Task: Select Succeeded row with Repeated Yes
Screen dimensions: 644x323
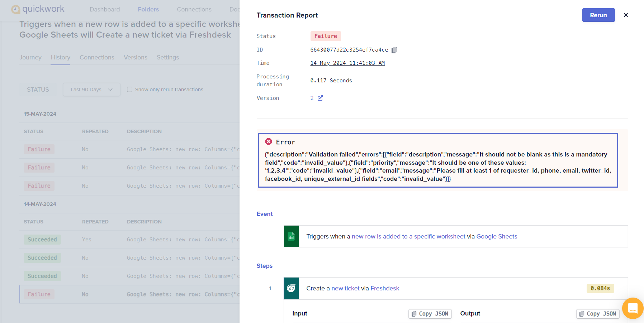Action: pyautogui.click(x=129, y=240)
